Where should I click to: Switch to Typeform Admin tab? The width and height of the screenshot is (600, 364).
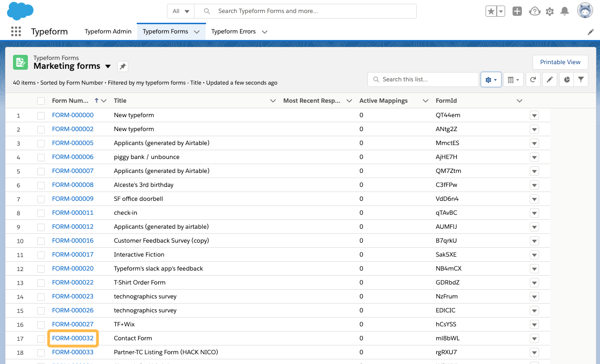point(108,32)
